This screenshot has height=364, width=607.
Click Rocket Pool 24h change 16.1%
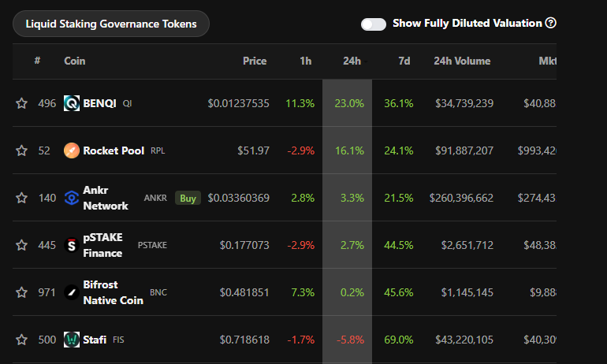(349, 150)
